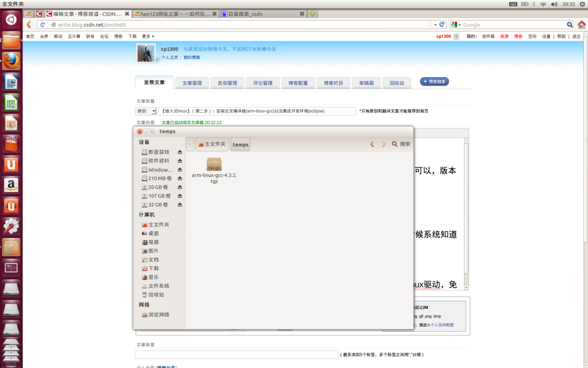This screenshot has width=588, height=368.
Task: Click the 搜索 search icon in file manager
Action: click(394, 144)
